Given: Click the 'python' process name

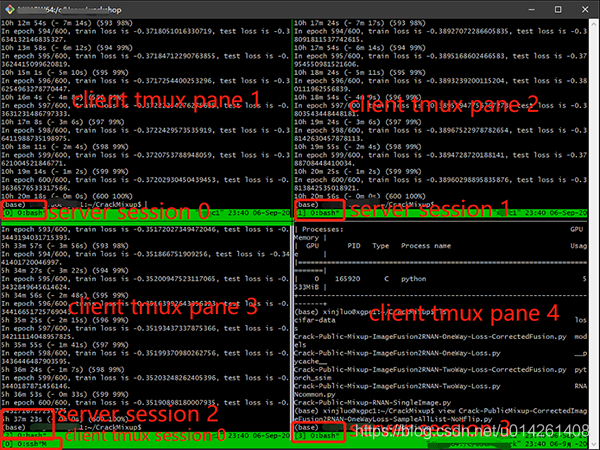Looking at the screenshot, I should (413, 279).
